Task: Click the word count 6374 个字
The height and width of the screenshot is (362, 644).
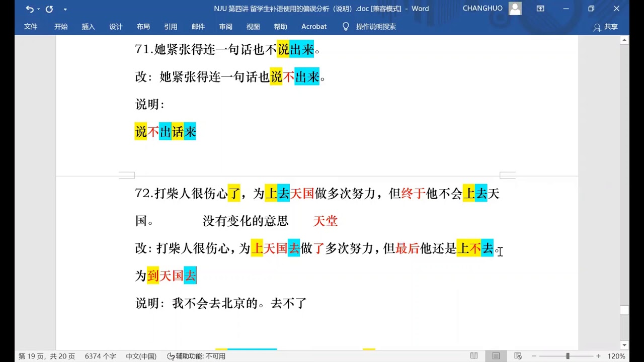Action: pyautogui.click(x=100, y=356)
